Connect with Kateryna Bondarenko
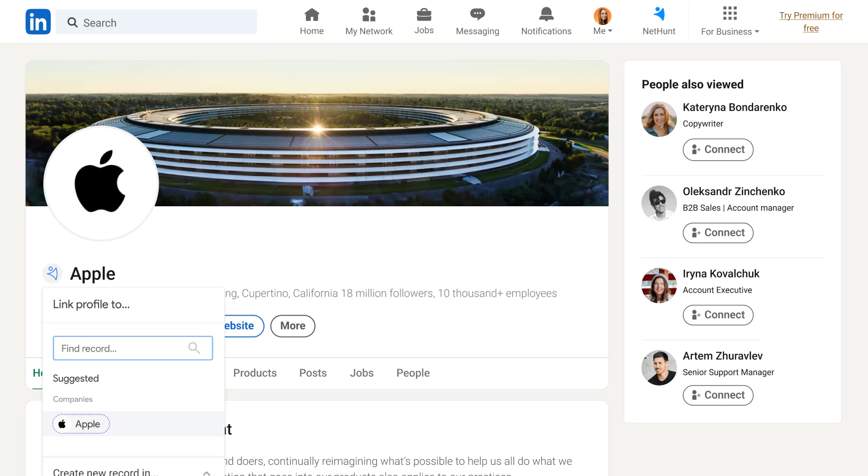The width and height of the screenshot is (868, 476). [718, 150]
